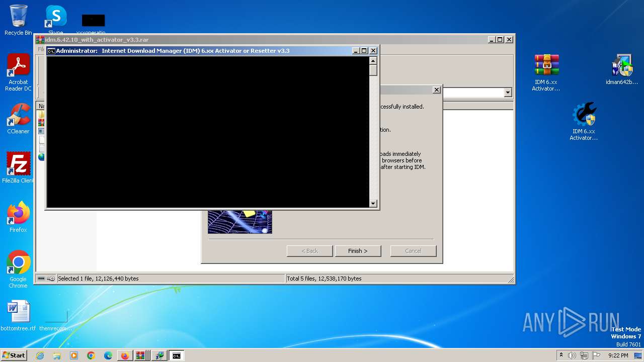Launch Skype from the desktop
644x362 pixels.
(x=55, y=19)
